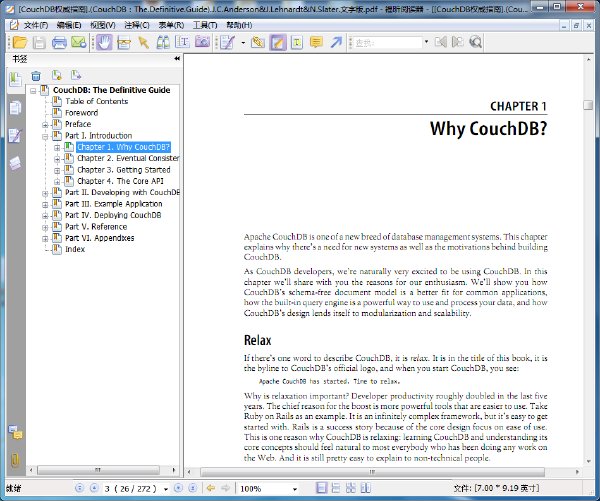600x501 pixels.
Task: Click the pencil-and-page edit icon
Action: point(228,42)
